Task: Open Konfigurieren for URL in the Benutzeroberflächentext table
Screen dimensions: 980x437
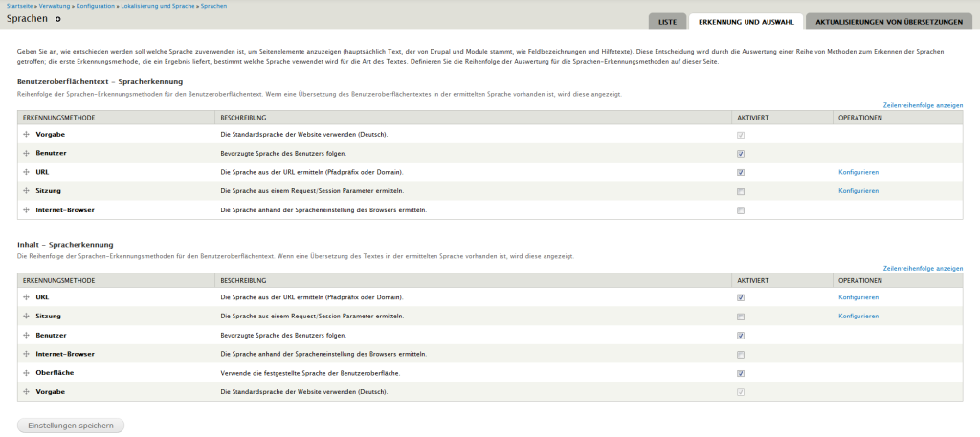Action: [x=857, y=172]
